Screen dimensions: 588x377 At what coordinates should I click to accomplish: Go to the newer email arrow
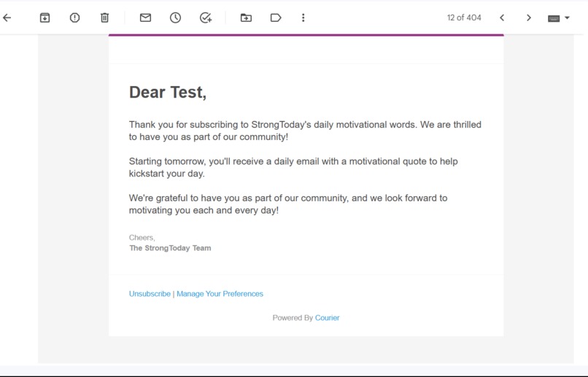click(502, 18)
